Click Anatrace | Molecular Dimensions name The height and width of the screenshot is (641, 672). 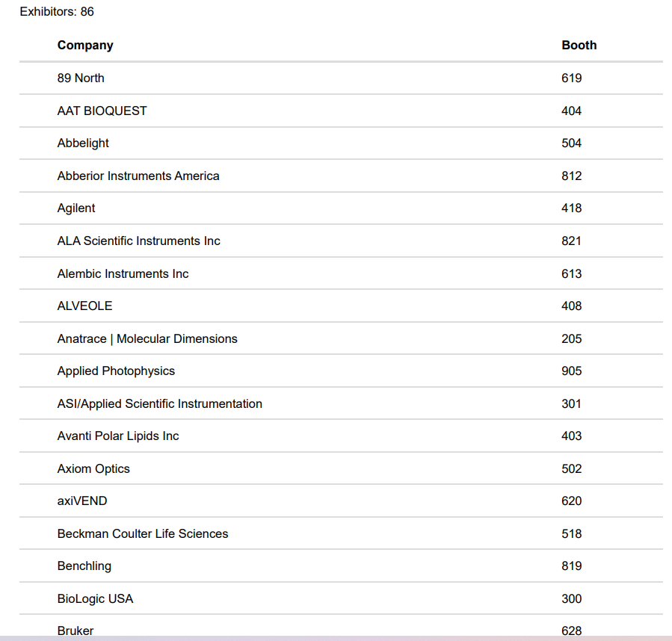click(147, 339)
